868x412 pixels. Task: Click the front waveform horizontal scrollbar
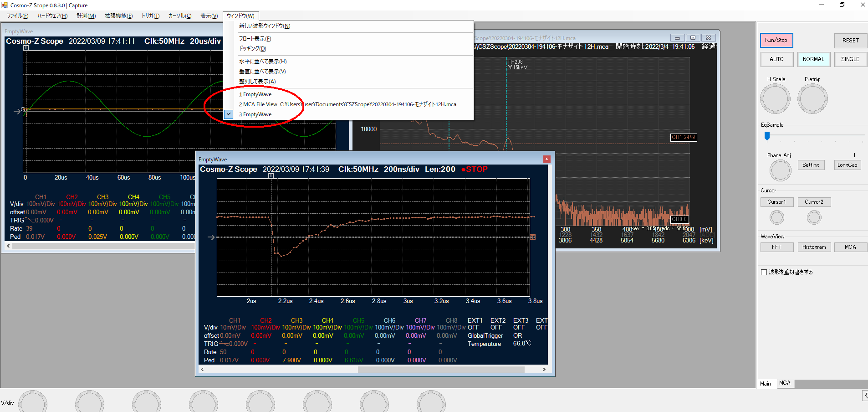[x=441, y=370]
